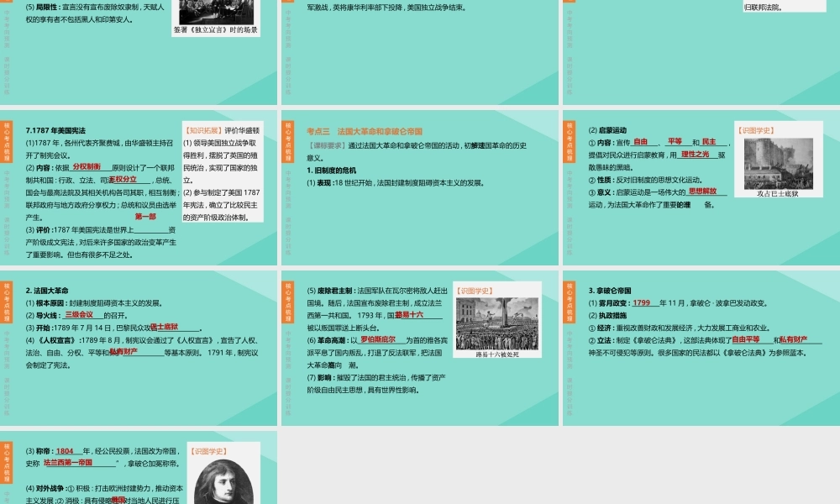The height and width of the screenshot is (504, 840).
Task: Click the 核心考点梳理 tab on 废除君主制 slide
Action: click(287, 302)
